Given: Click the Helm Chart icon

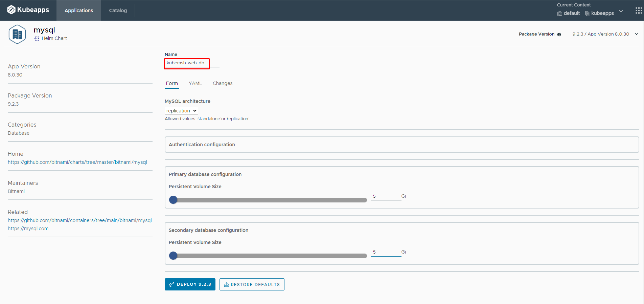Looking at the screenshot, I should [x=37, y=39].
